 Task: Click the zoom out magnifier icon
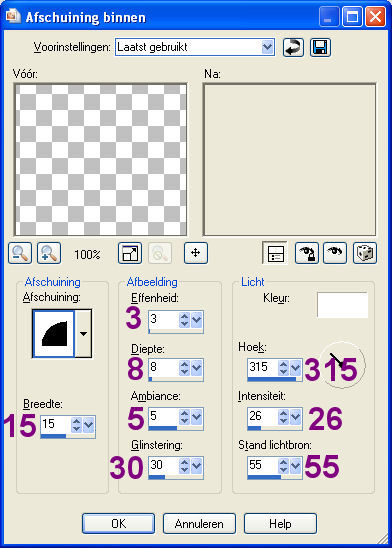(20, 253)
